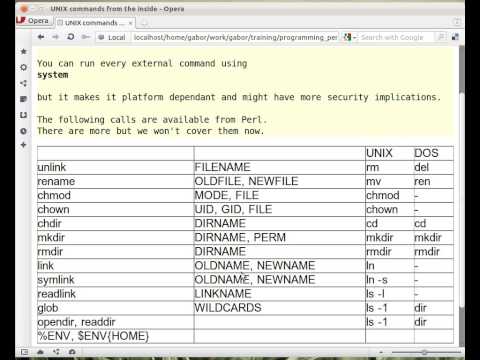Click the 'ln -s' cell

point(390,280)
